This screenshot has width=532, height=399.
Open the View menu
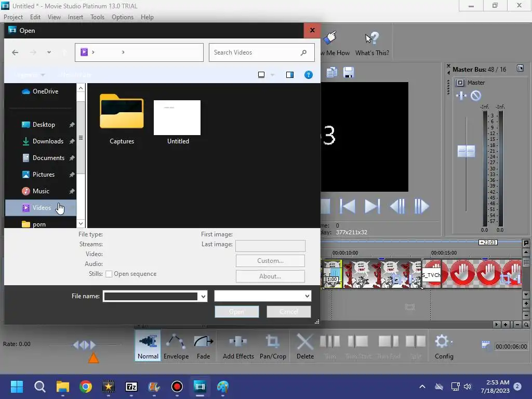tap(54, 17)
